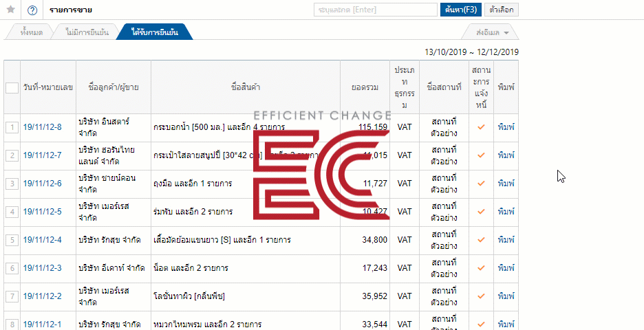
Task: Click invoice status checkmark for 19/11/12-5
Action: (x=481, y=211)
